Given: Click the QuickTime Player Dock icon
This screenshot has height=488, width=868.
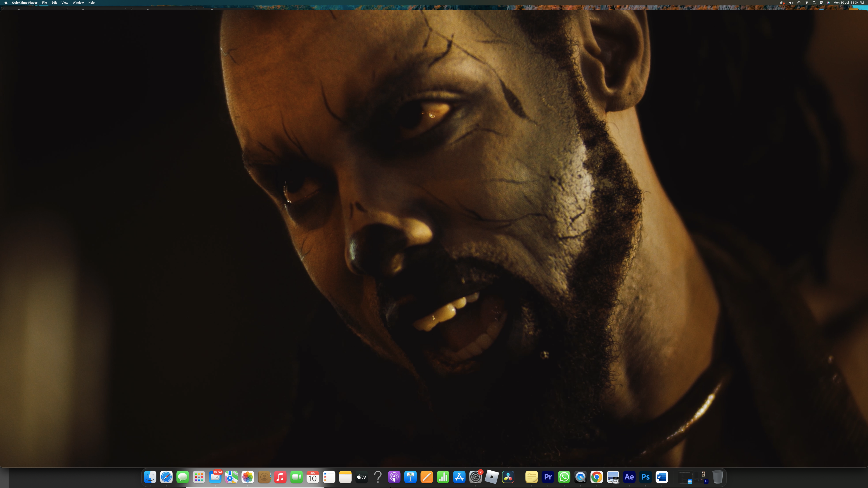Looking at the screenshot, I should (x=580, y=477).
